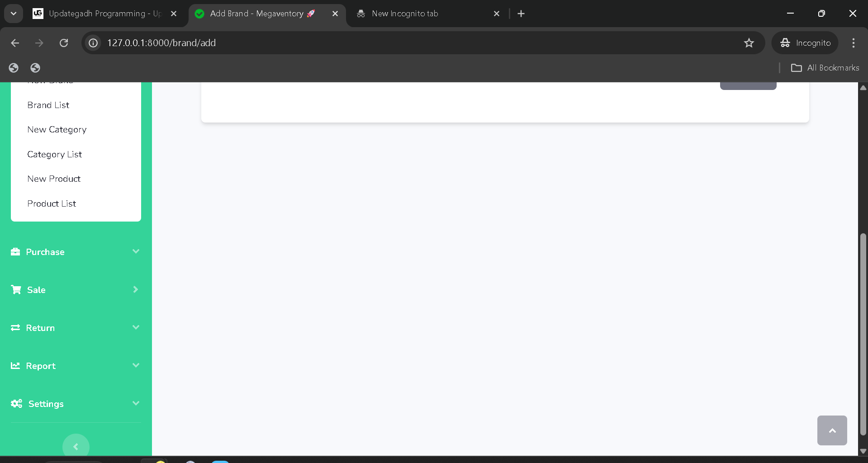Click the URL address bar
The width and height of the screenshot is (868, 463).
tap(407, 43)
